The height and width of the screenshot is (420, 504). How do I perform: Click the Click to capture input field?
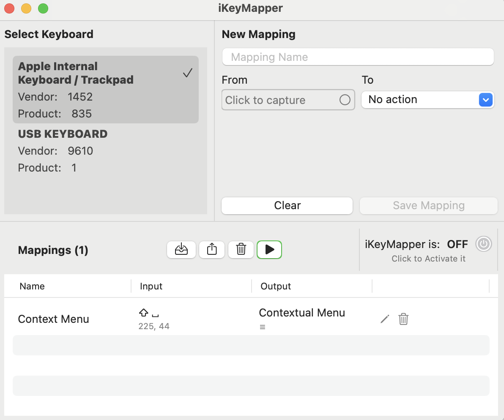pos(279,100)
